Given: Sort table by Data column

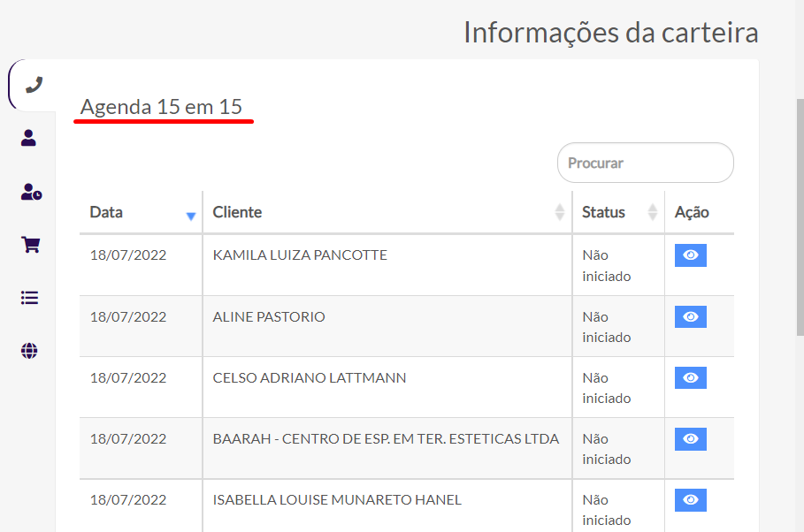Looking at the screenshot, I should pyautogui.click(x=142, y=213).
